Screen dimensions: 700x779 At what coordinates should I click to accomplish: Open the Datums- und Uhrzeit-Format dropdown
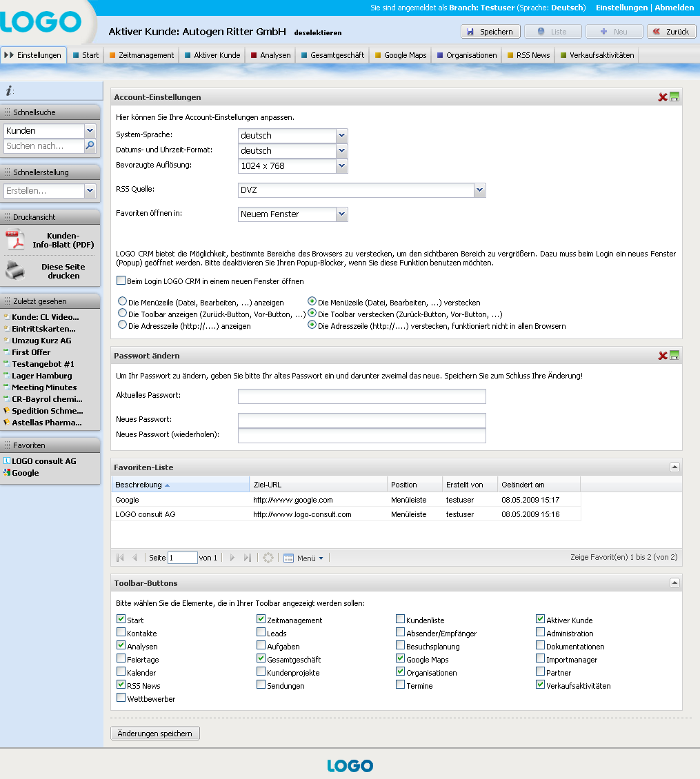coord(341,150)
